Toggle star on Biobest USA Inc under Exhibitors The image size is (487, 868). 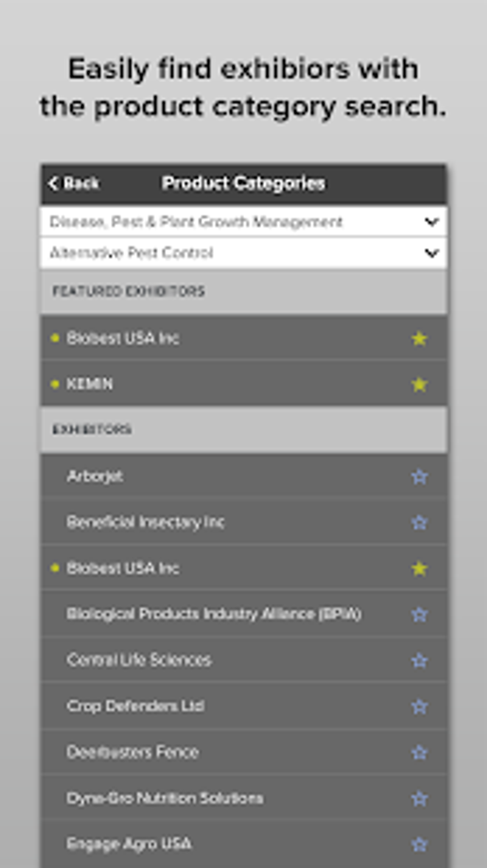419,568
